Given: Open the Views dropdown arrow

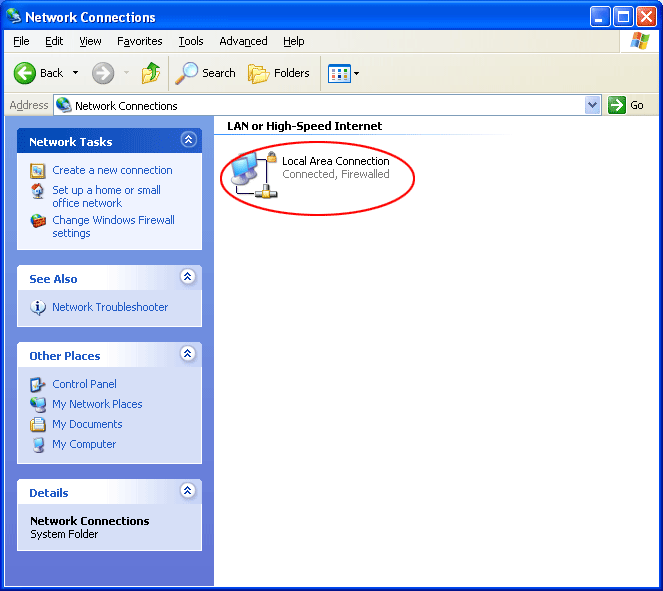Looking at the screenshot, I should click(356, 74).
